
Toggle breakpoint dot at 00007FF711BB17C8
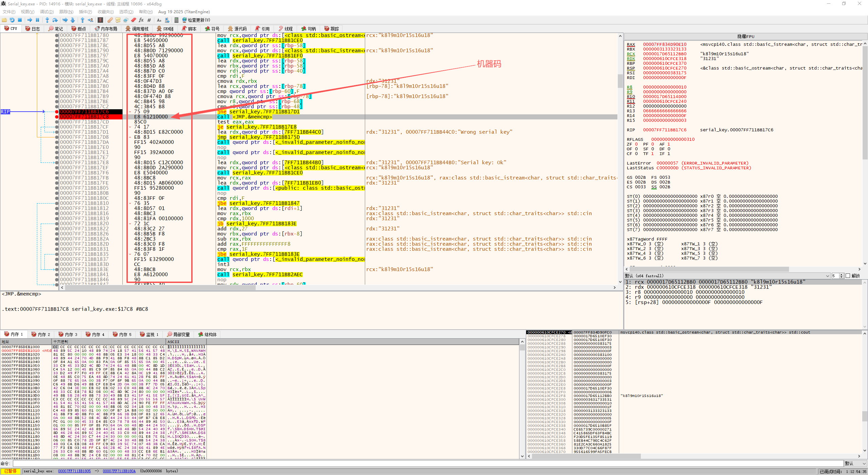tap(57, 117)
